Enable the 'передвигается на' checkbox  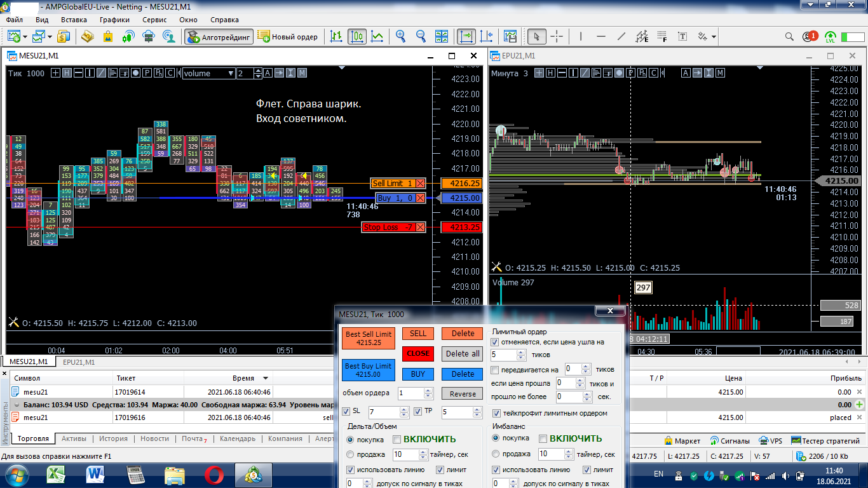point(496,370)
